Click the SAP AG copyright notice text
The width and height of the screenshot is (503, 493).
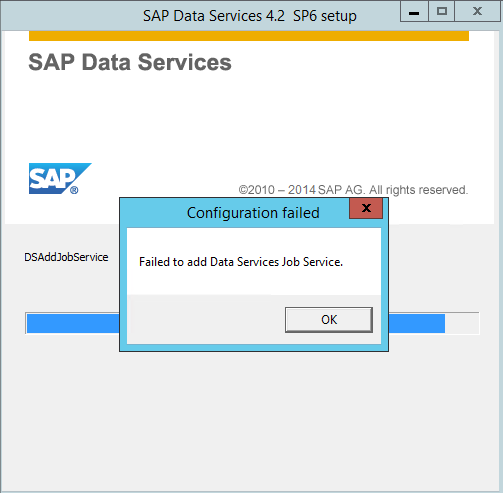click(x=353, y=190)
